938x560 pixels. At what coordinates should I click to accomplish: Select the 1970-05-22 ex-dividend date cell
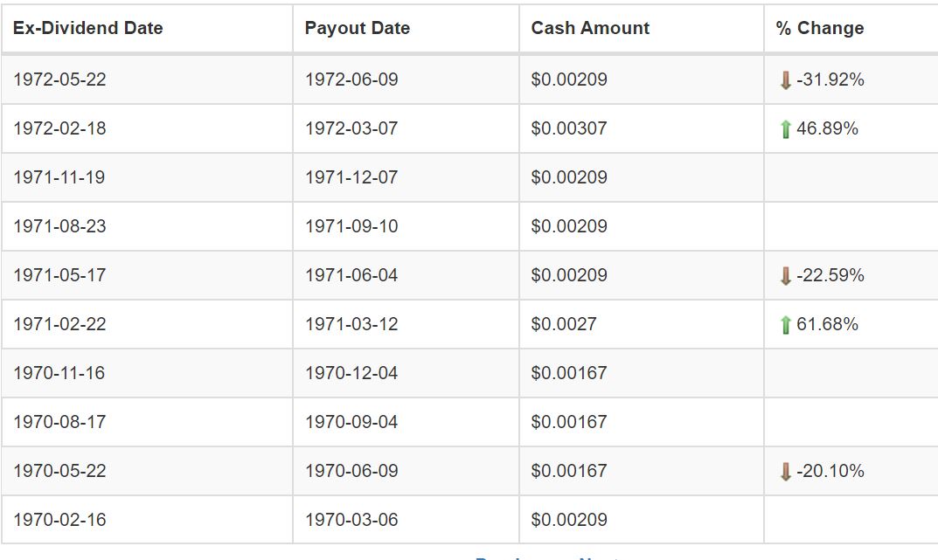point(59,471)
